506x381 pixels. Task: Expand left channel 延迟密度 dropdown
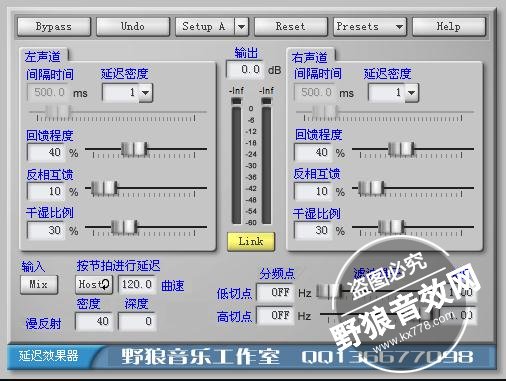pyautogui.click(x=146, y=92)
